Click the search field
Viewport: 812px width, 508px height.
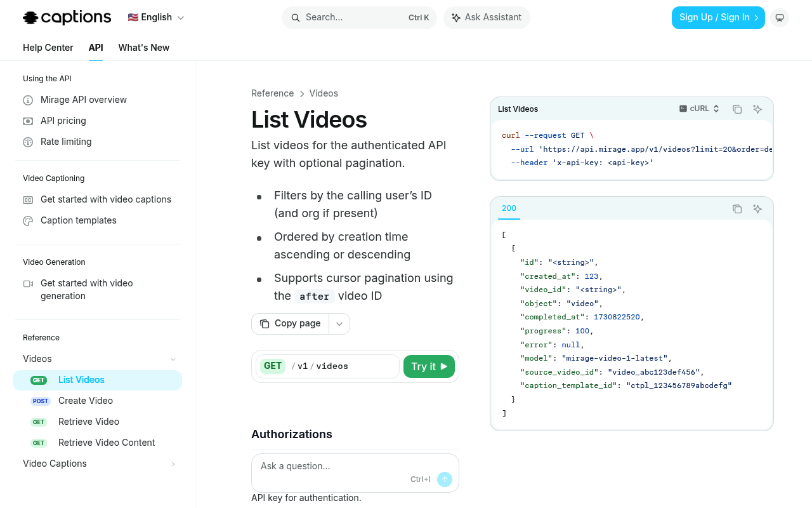click(x=359, y=18)
